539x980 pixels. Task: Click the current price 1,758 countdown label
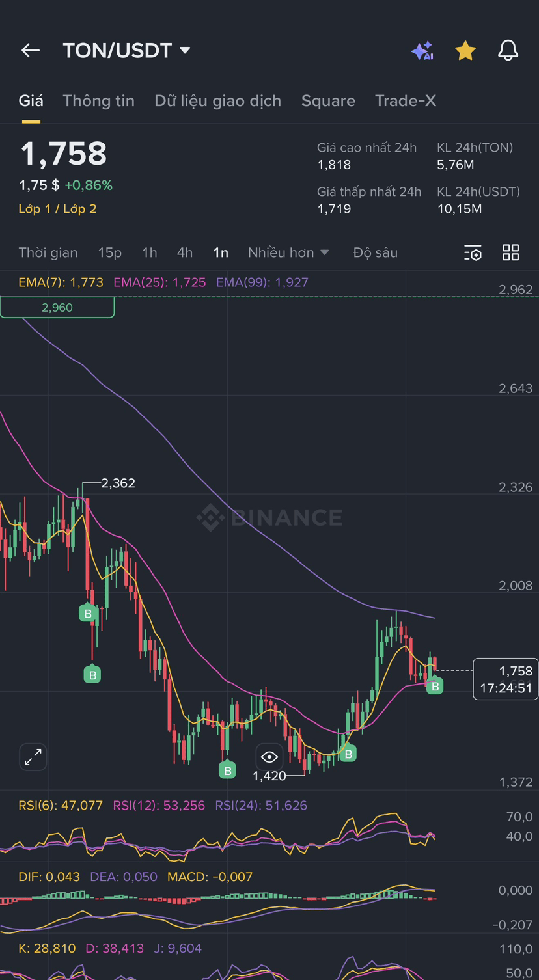click(506, 679)
